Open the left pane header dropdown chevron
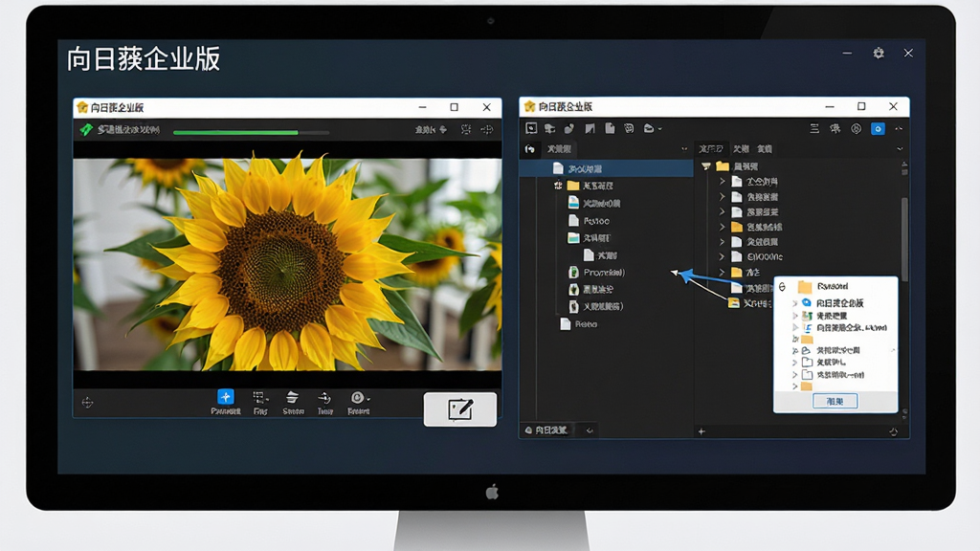Image resolution: width=980 pixels, height=551 pixels. (684, 148)
